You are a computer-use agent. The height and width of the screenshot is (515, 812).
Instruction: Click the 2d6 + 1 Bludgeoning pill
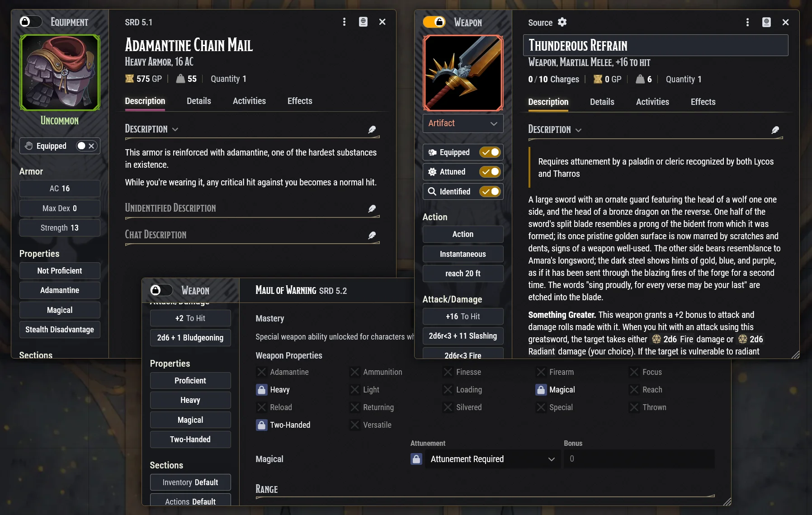point(190,338)
